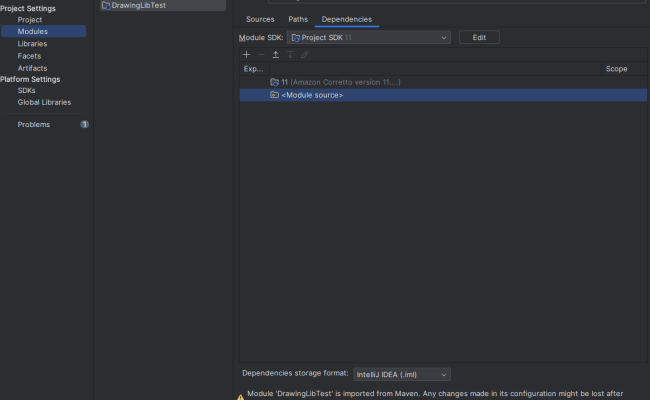Click the Problems count badge
The height and width of the screenshot is (400, 650).
pos(84,124)
